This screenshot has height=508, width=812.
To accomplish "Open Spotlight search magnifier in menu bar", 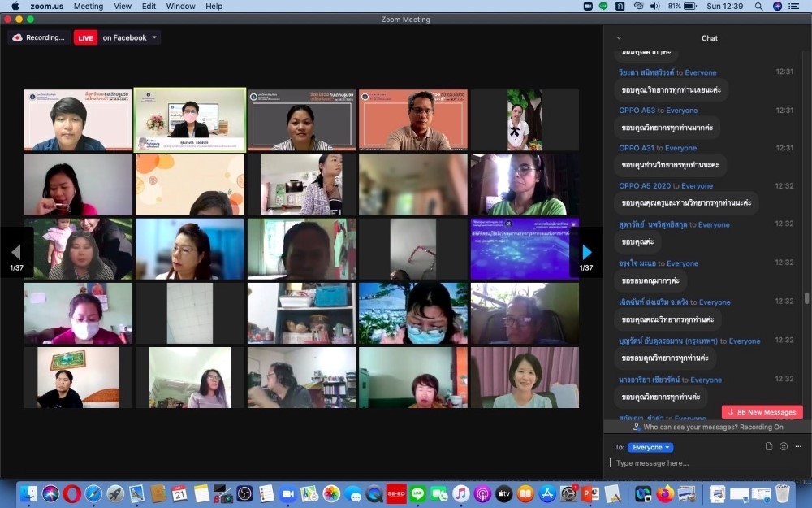I will 758,6.
